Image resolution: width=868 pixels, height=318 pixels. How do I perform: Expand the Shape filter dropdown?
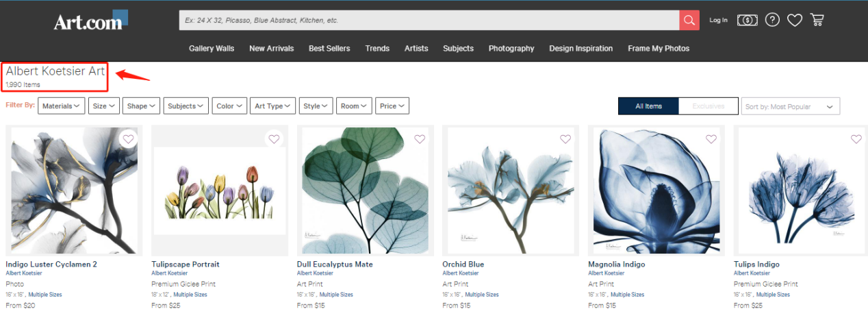click(142, 106)
